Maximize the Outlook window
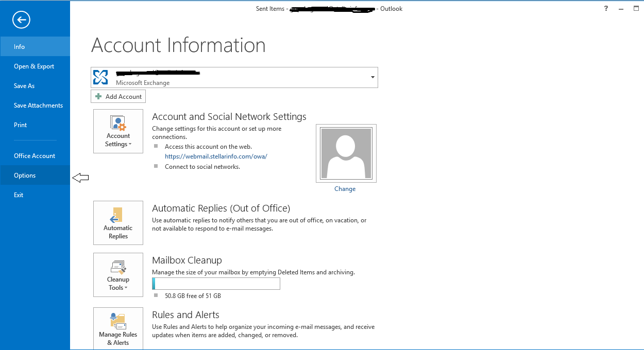The image size is (644, 350). click(x=637, y=9)
